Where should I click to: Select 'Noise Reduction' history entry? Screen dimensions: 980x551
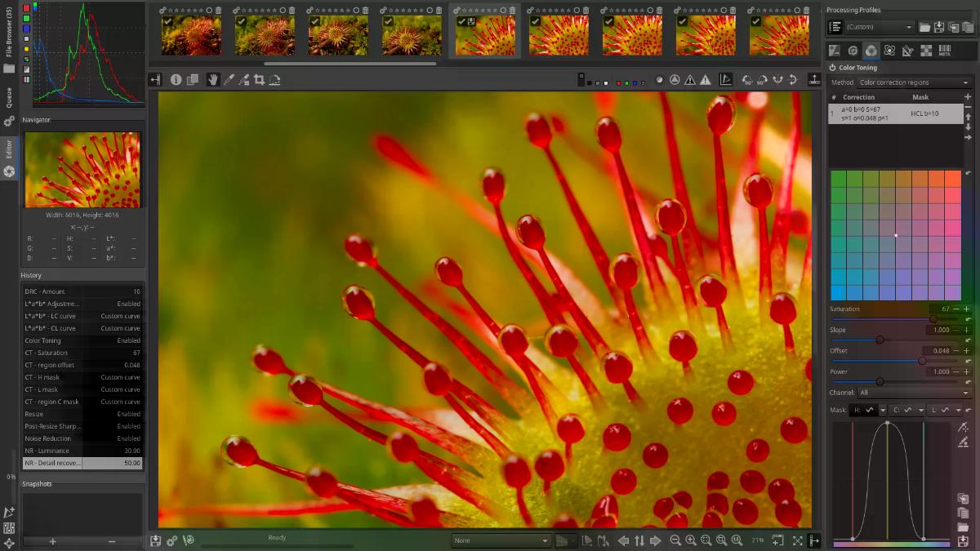[x=82, y=438]
